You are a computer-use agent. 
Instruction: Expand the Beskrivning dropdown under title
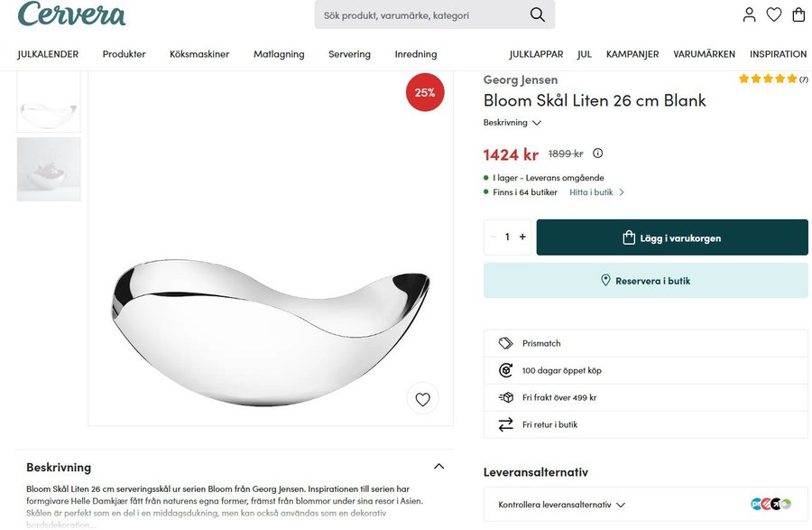(512, 123)
